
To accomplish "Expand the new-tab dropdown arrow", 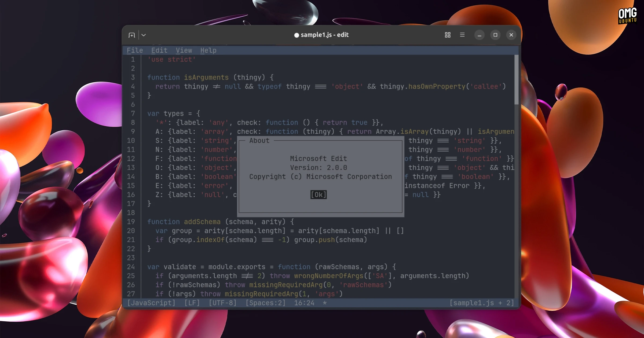I will 144,35.
